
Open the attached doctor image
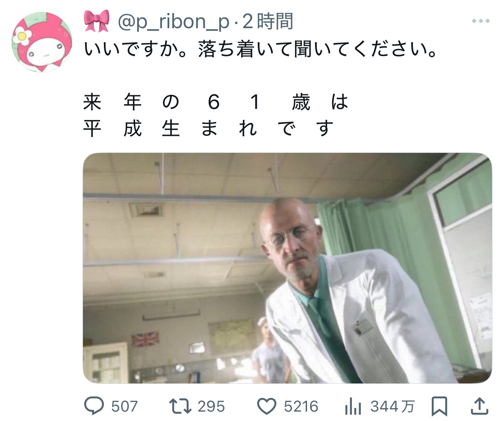tap(287, 268)
